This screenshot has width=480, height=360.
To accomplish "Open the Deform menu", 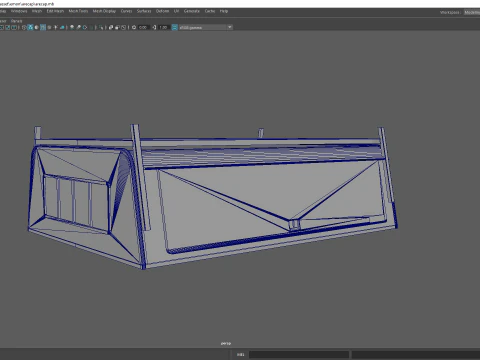I will click(162, 11).
